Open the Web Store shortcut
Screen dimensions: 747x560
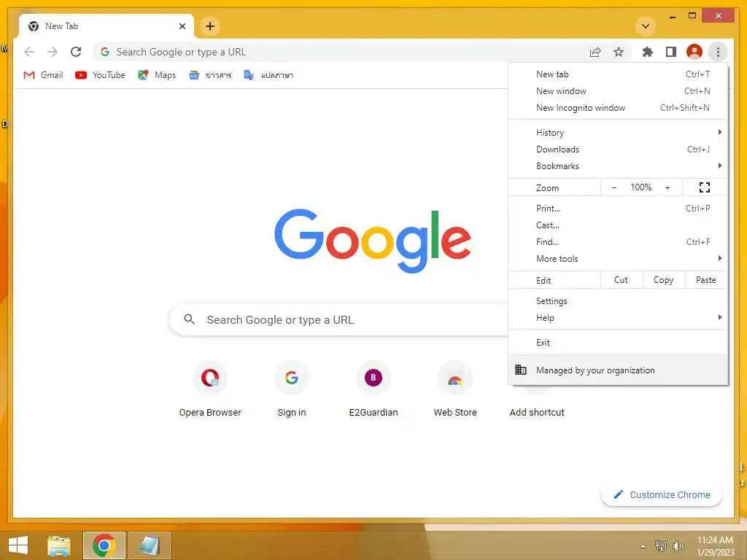[x=455, y=389]
